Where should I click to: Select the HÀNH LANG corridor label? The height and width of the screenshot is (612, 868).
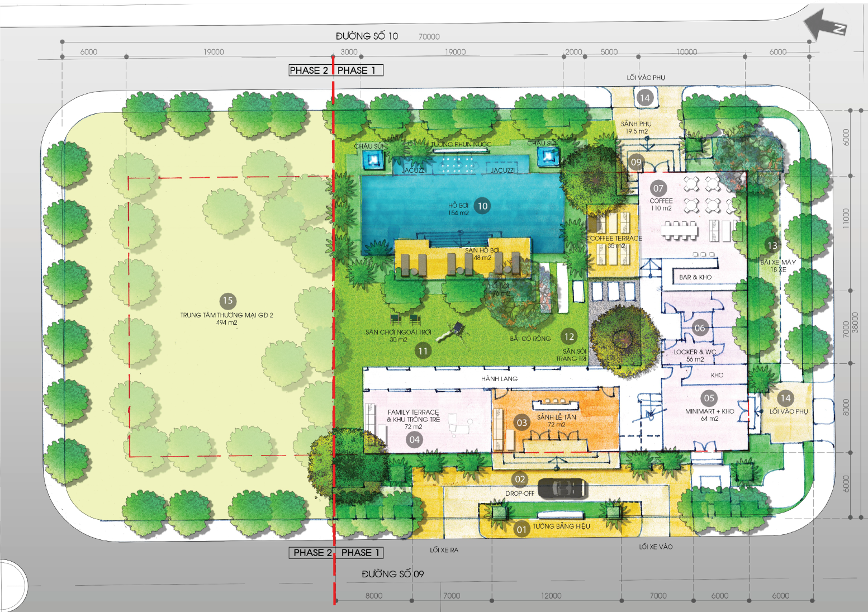point(499,379)
